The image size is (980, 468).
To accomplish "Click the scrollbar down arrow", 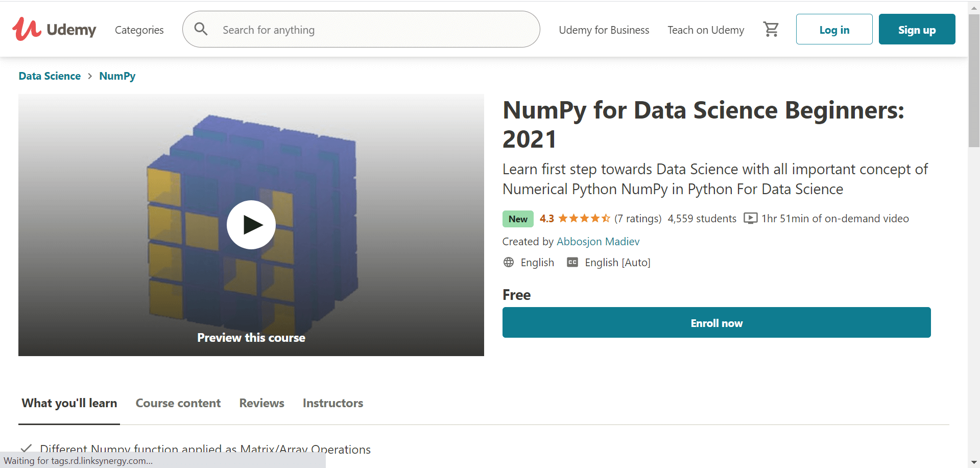I will pos(974,462).
